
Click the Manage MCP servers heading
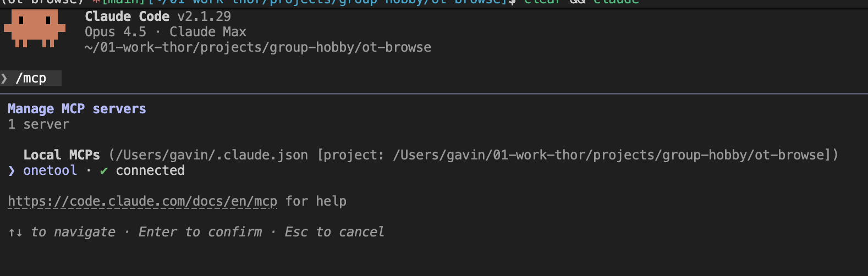click(x=77, y=109)
